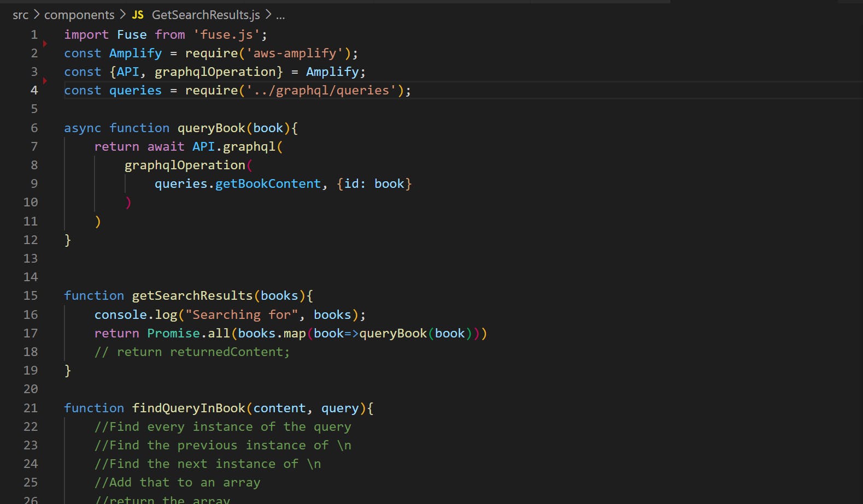The width and height of the screenshot is (863, 504).
Task: Open the GetSearchResults.js breadcrumb item
Action: 206,15
